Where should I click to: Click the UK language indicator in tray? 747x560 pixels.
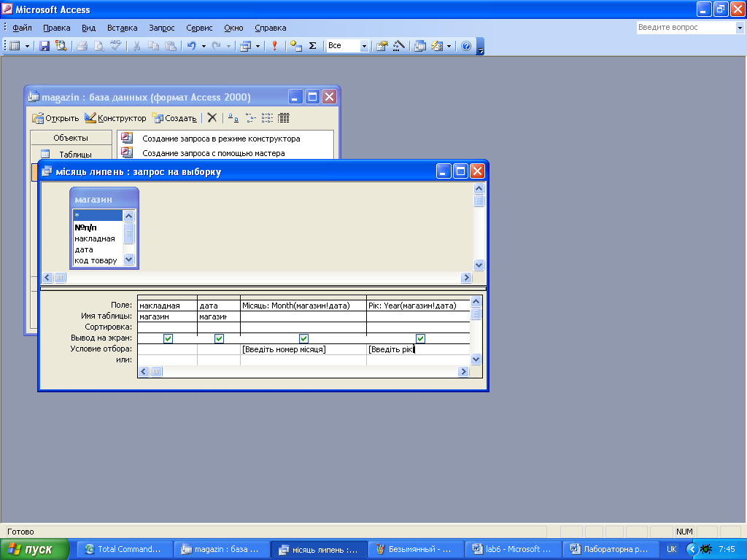tap(671, 549)
